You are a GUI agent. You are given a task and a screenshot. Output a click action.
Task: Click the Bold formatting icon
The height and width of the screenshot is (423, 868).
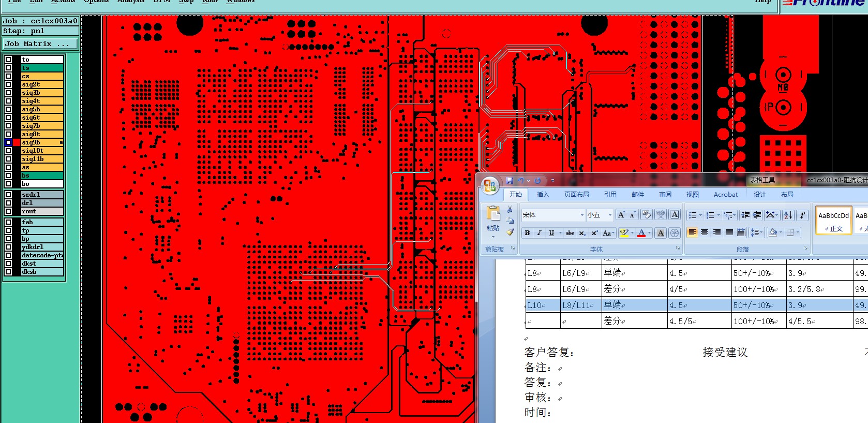click(x=527, y=233)
